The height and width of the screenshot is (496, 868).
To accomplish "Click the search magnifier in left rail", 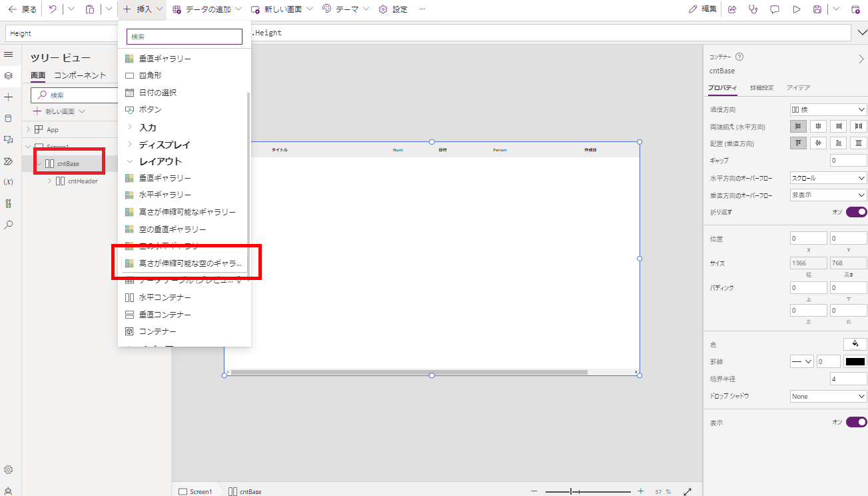I will (8, 225).
